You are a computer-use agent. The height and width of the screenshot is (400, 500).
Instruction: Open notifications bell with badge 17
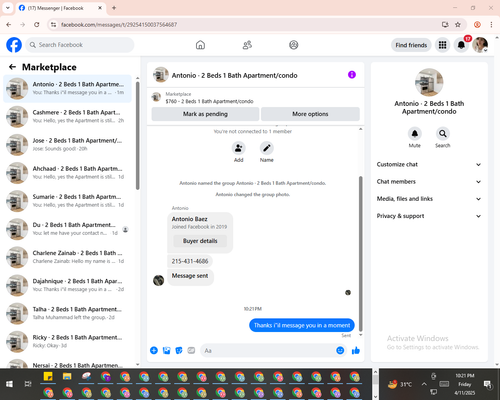pos(461,45)
